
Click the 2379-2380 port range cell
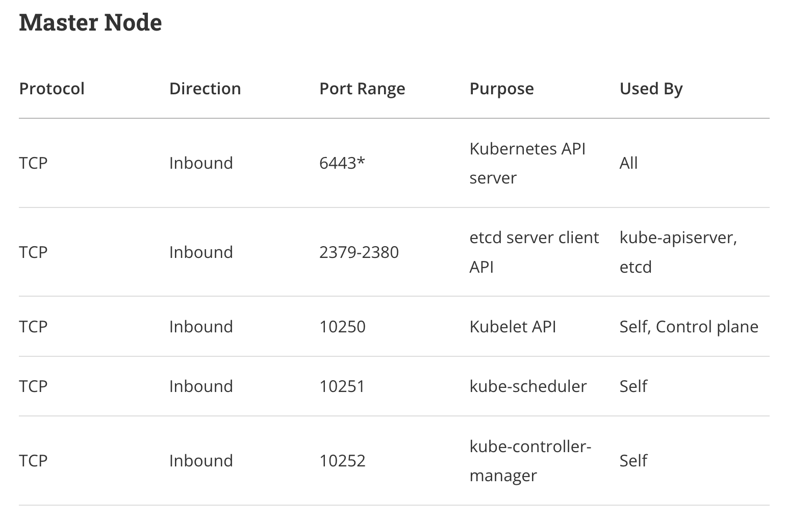[x=359, y=252]
